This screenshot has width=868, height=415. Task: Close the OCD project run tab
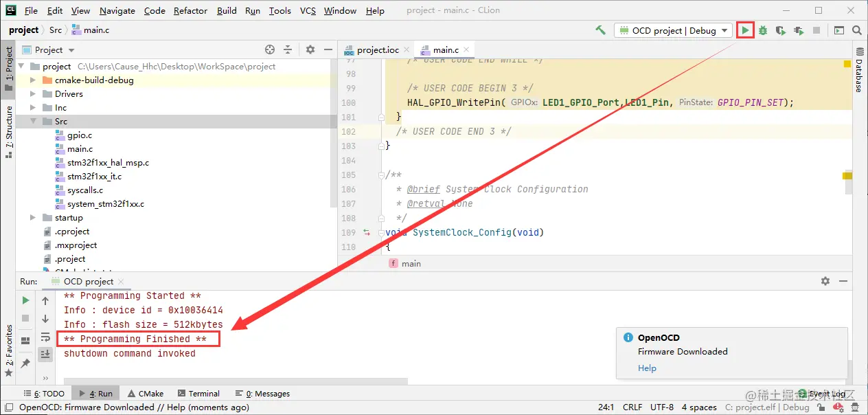[121, 281]
